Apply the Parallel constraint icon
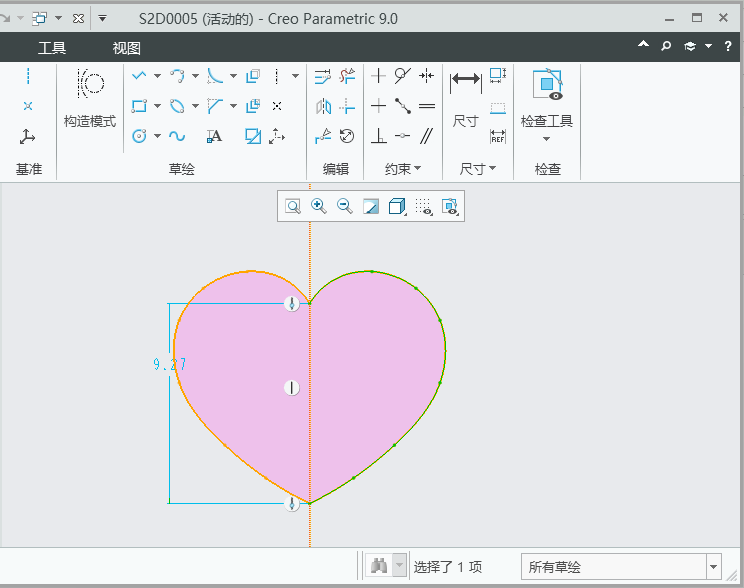Screen dimensions: 744x588 [x=427, y=136]
